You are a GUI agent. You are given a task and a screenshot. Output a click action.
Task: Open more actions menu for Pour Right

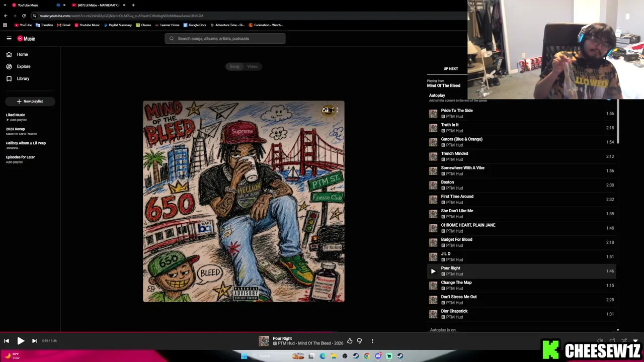coord(372,341)
